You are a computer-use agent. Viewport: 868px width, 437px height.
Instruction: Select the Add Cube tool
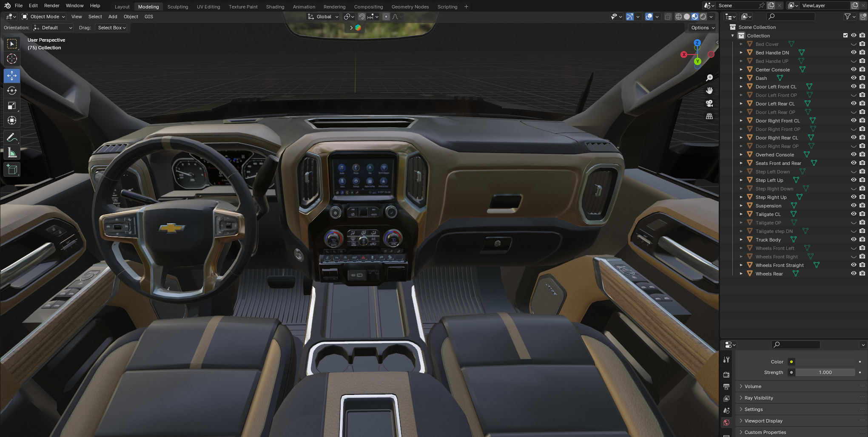click(x=12, y=169)
